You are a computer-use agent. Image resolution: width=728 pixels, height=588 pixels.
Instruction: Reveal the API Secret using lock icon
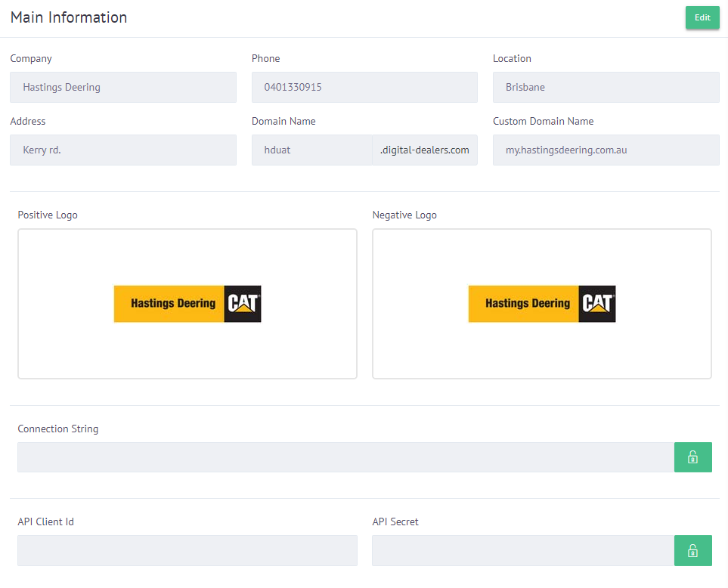(692, 550)
